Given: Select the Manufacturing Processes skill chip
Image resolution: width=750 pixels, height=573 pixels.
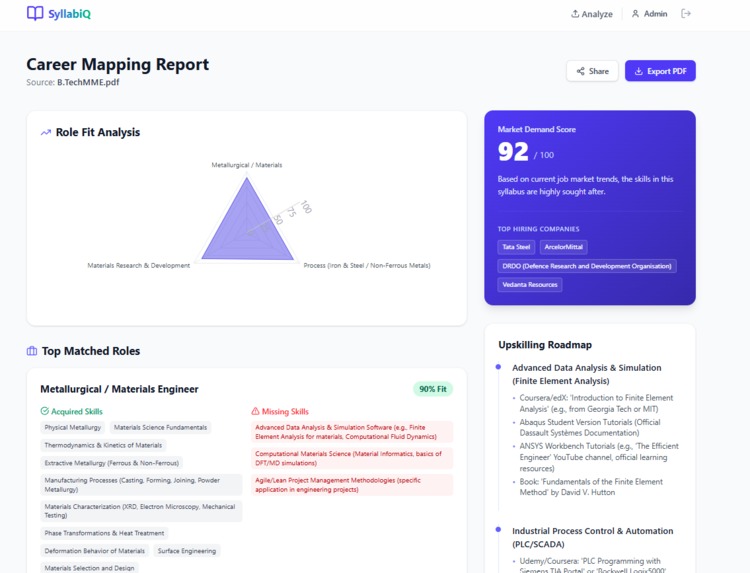Looking at the screenshot, I should point(141,485).
